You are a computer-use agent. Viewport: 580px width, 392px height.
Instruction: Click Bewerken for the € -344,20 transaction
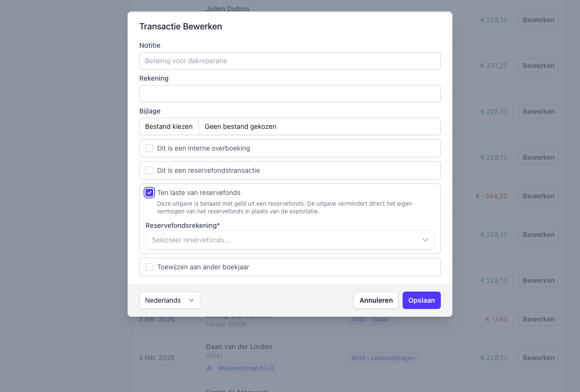538,196
